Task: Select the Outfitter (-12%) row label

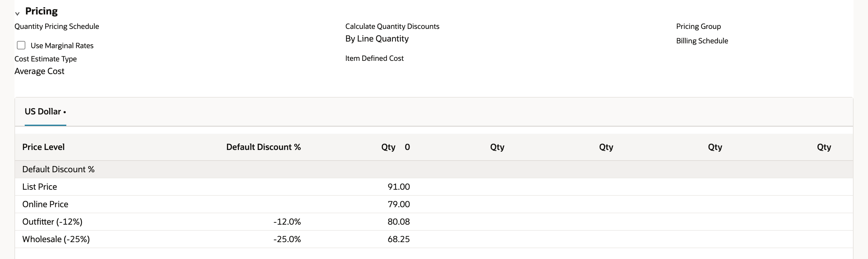Action: tap(52, 222)
